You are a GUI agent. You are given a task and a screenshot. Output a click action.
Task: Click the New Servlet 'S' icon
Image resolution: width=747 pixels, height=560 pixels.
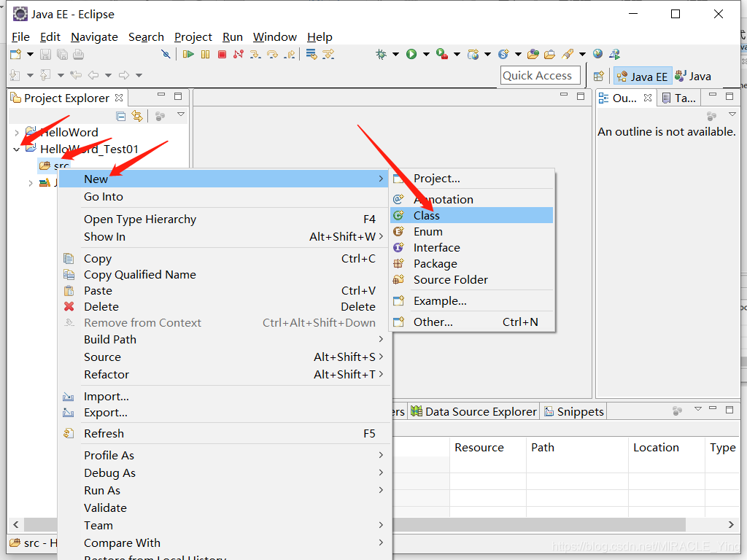point(503,54)
